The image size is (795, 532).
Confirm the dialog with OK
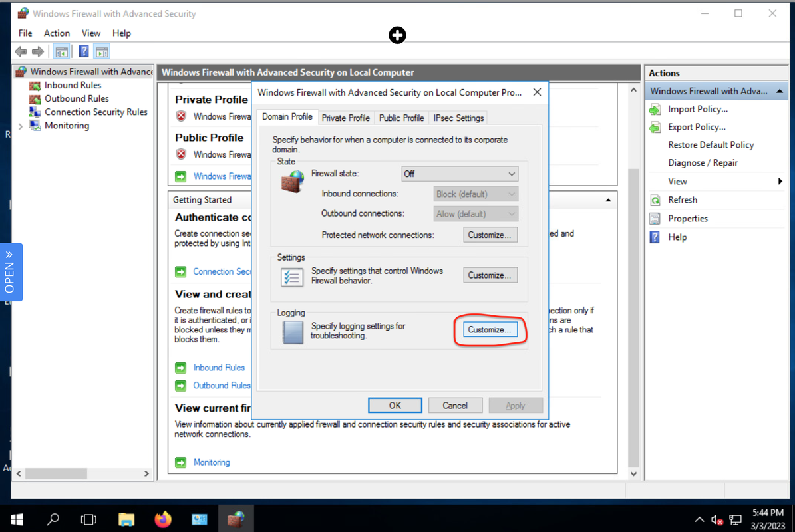point(395,406)
